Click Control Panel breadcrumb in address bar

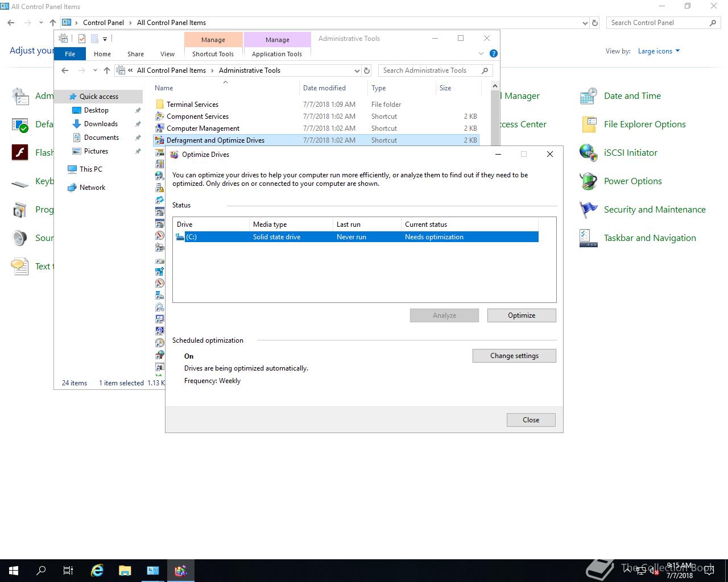click(103, 23)
